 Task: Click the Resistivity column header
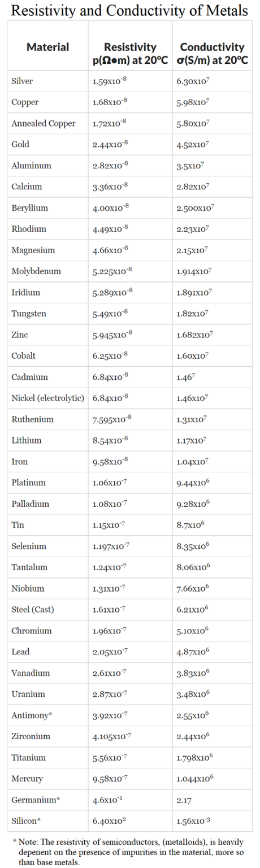(131, 54)
